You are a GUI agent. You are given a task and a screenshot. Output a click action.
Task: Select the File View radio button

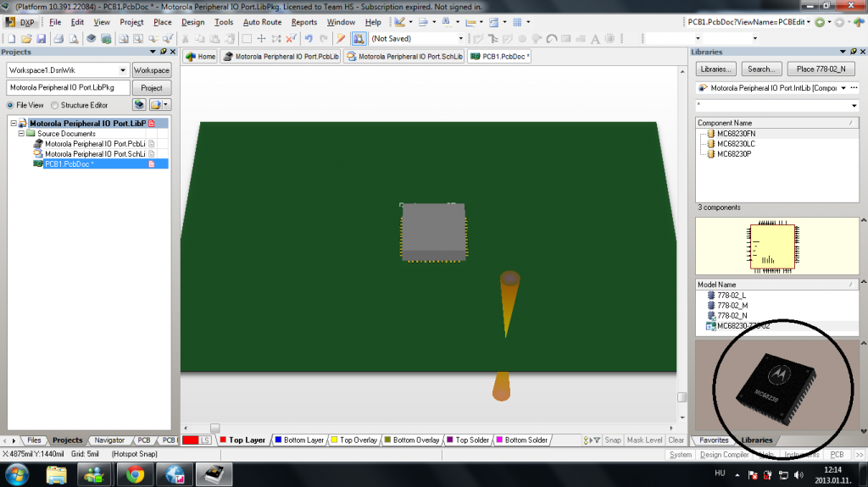pyautogui.click(x=10, y=105)
